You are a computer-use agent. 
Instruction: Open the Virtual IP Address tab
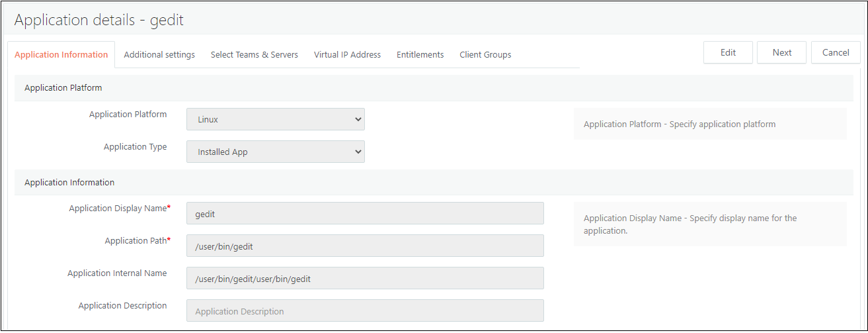tap(347, 55)
